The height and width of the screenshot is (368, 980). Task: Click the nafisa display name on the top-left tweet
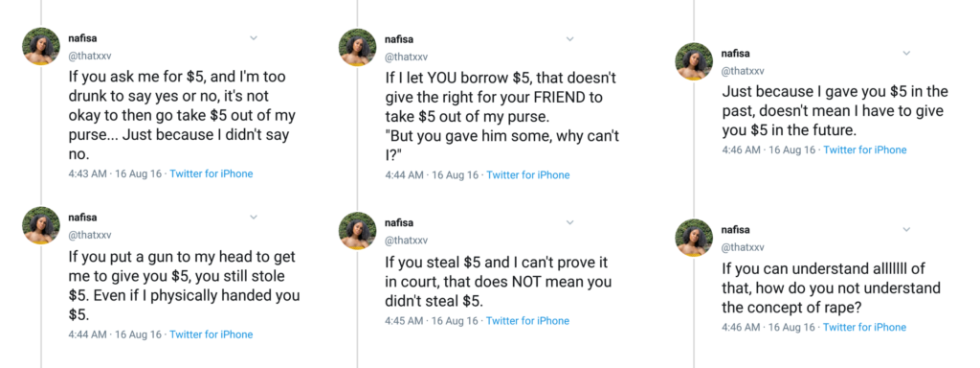(x=82, y=38)
